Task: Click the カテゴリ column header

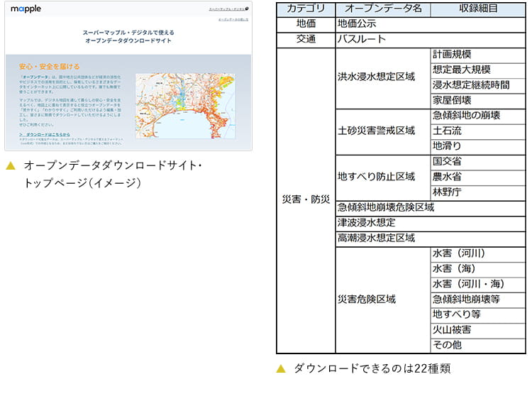Action: pyautogui.click(x=306, y=9)
